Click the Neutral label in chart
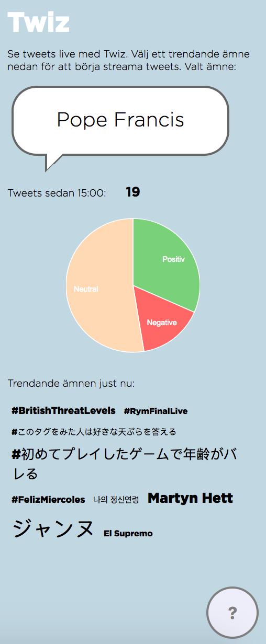Image resolution: width=266 pixels, height=644 pixels. coord(86,289)
